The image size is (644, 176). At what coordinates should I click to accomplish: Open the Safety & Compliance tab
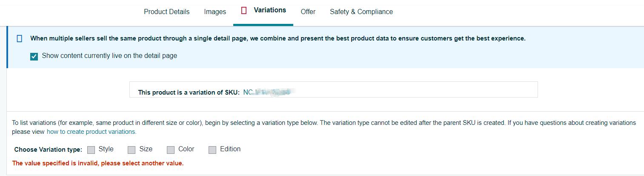tap(361, 12)
